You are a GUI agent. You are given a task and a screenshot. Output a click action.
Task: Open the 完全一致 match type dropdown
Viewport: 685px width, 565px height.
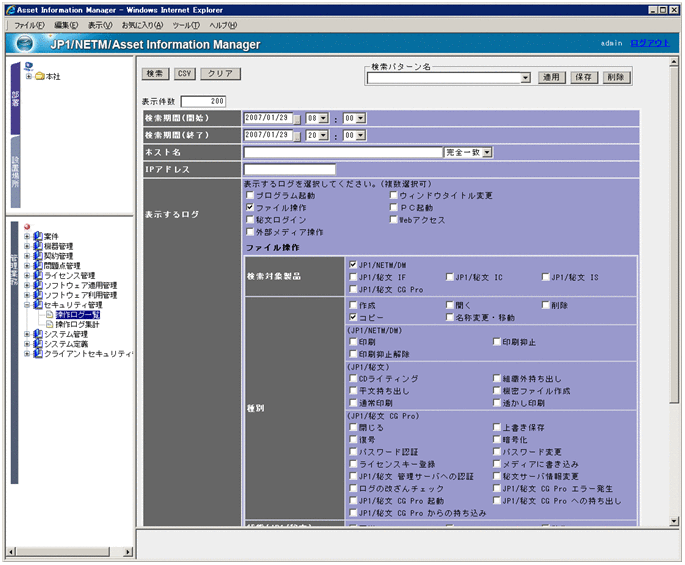pos(487,153)
